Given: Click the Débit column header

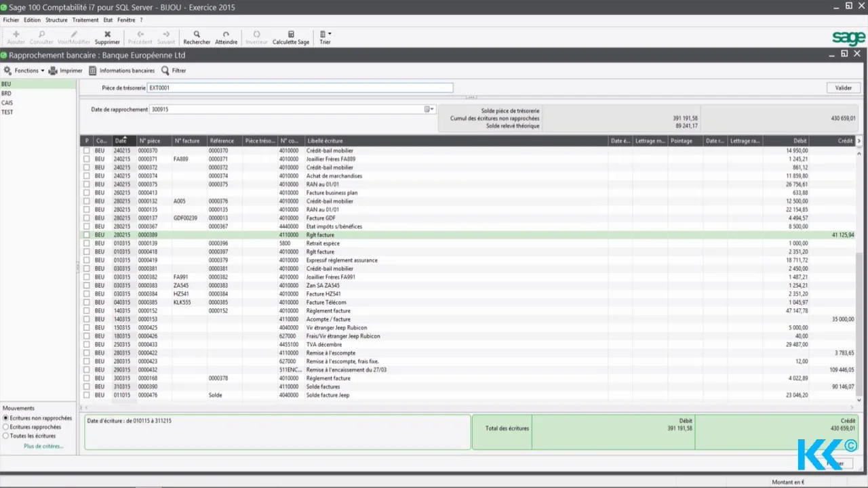Looking at the screenshot, I should point(786,141).
